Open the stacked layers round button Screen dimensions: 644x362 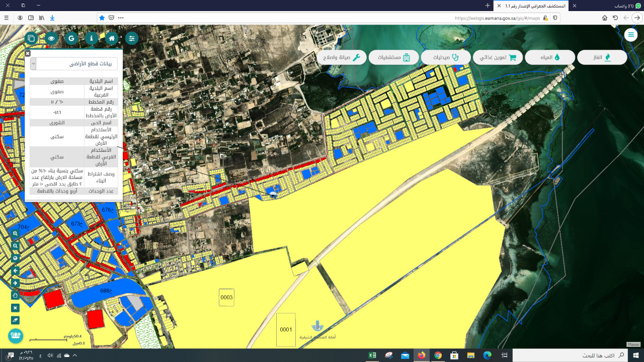point(31,38)
